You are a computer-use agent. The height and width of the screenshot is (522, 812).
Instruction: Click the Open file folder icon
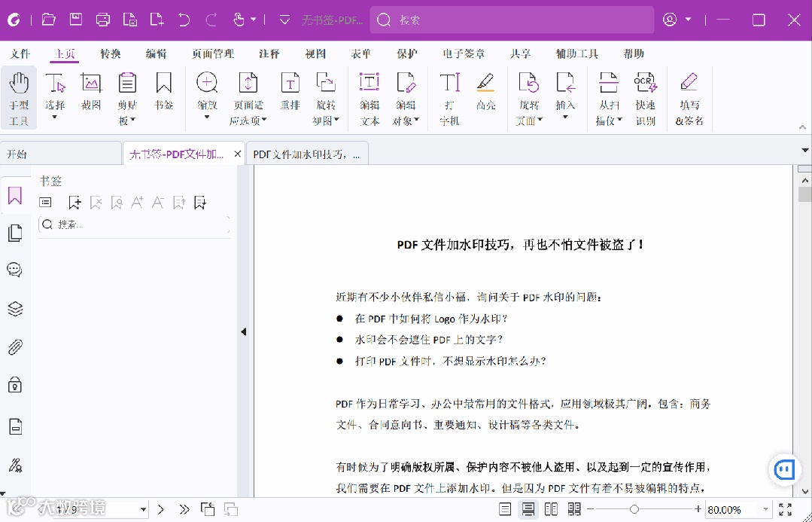click(49, 20)
